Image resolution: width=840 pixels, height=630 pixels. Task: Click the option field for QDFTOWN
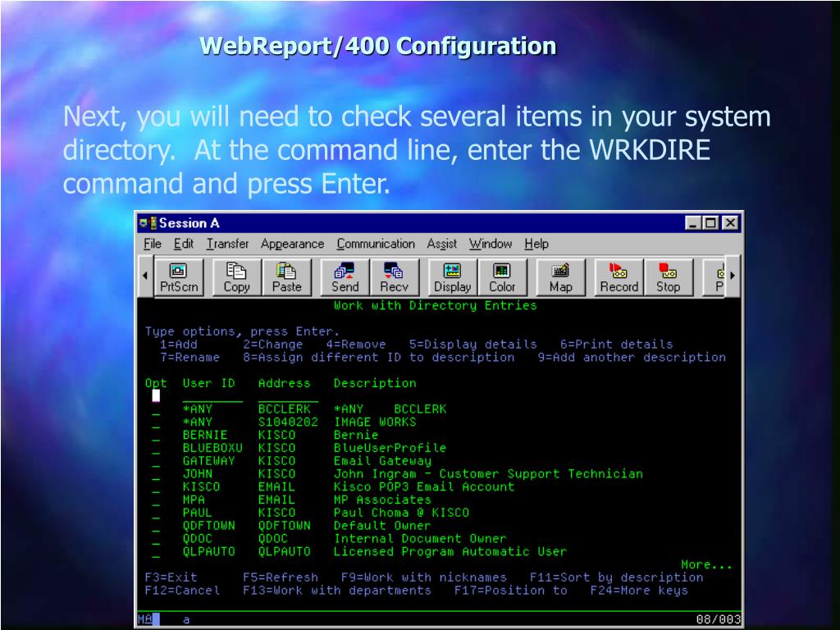(156, 526)
